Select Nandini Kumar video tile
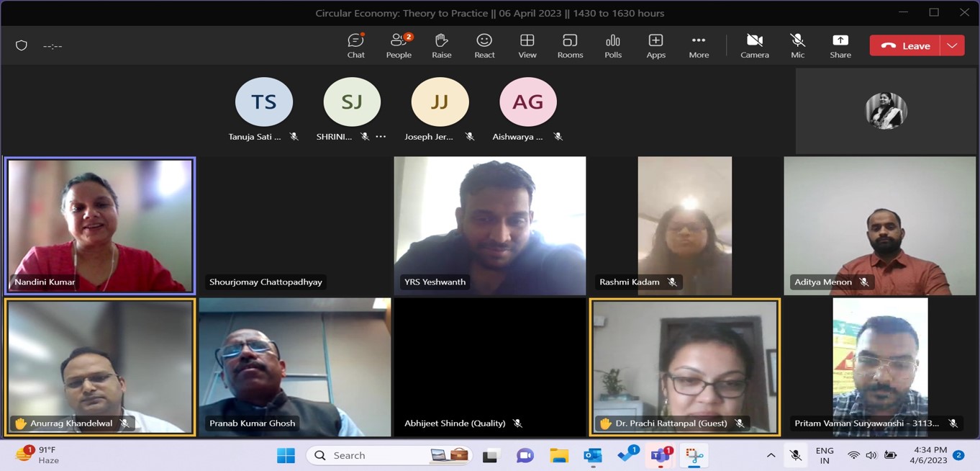The image size is (980, 471). 100,225
